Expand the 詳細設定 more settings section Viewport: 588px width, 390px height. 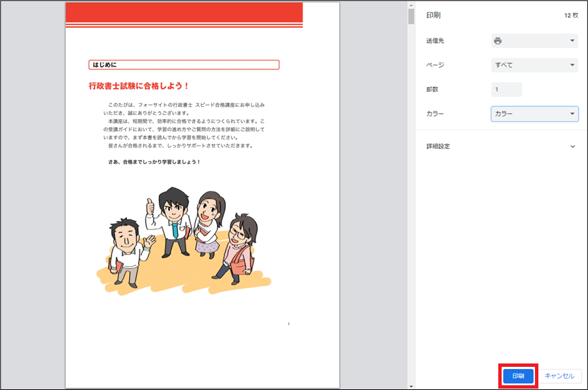[x=501, y=146]
